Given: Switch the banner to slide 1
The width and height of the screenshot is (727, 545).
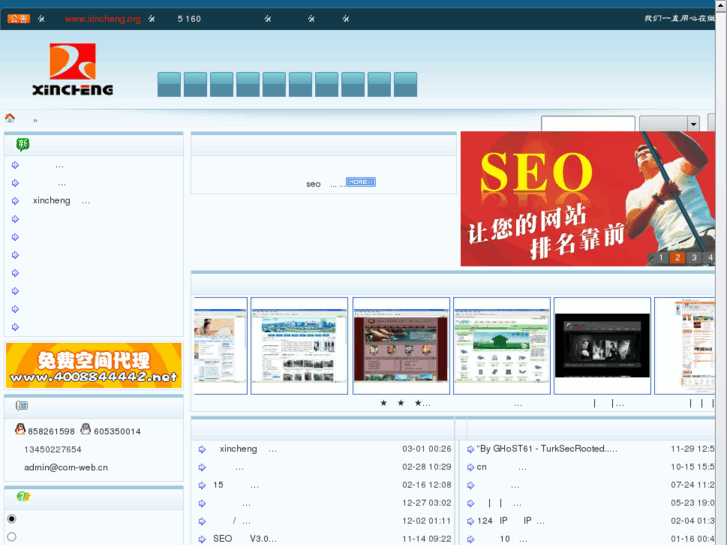Looking at the screenshot, I should (661, 258).
